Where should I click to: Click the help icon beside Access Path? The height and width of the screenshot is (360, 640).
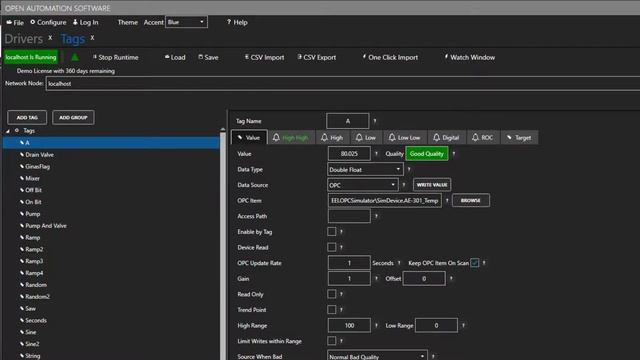pyautogui.click(x=376, y=216)
